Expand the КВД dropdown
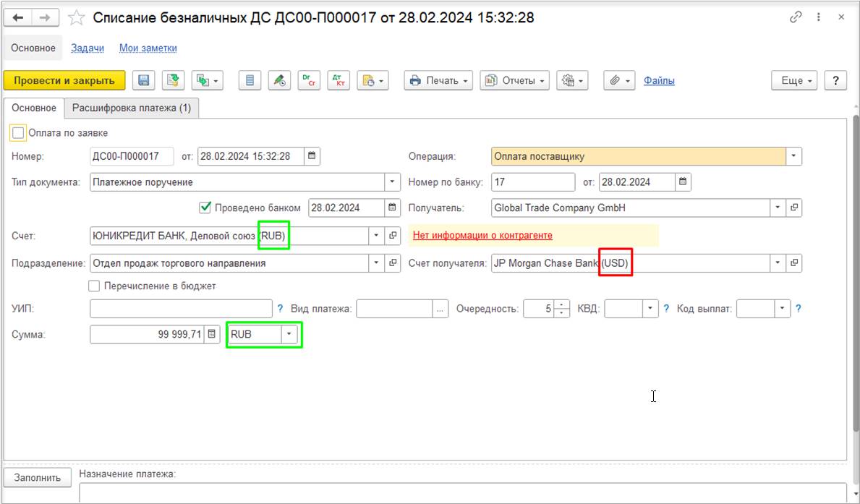Screen dimensions: 860x504 tap(650, 309)
